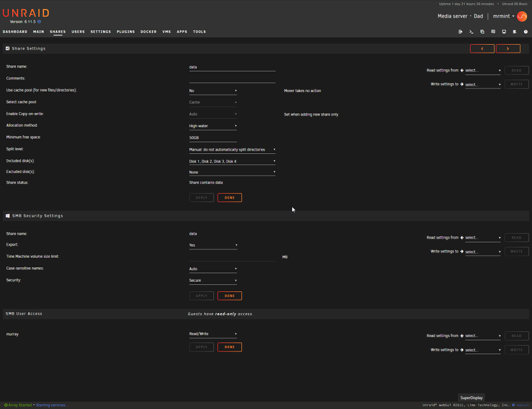This screenshot has width=532, height=409.
Task: Open Read settings from dropdown in SMB User Access
Action: [x=483, y=336]
